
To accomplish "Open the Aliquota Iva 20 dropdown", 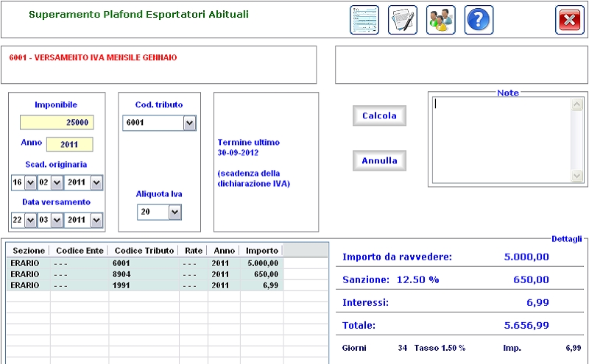I will point(174,212).
